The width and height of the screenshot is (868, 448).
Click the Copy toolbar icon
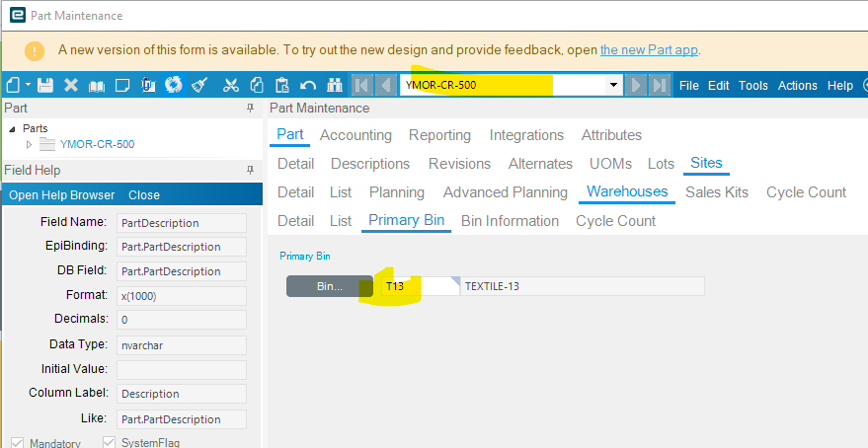pos(257,85)
